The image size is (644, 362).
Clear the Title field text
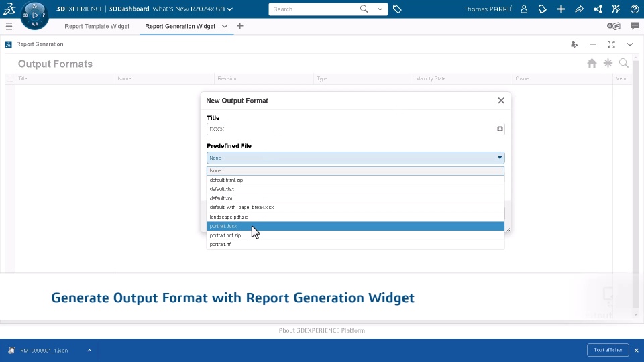click(500, 129)
